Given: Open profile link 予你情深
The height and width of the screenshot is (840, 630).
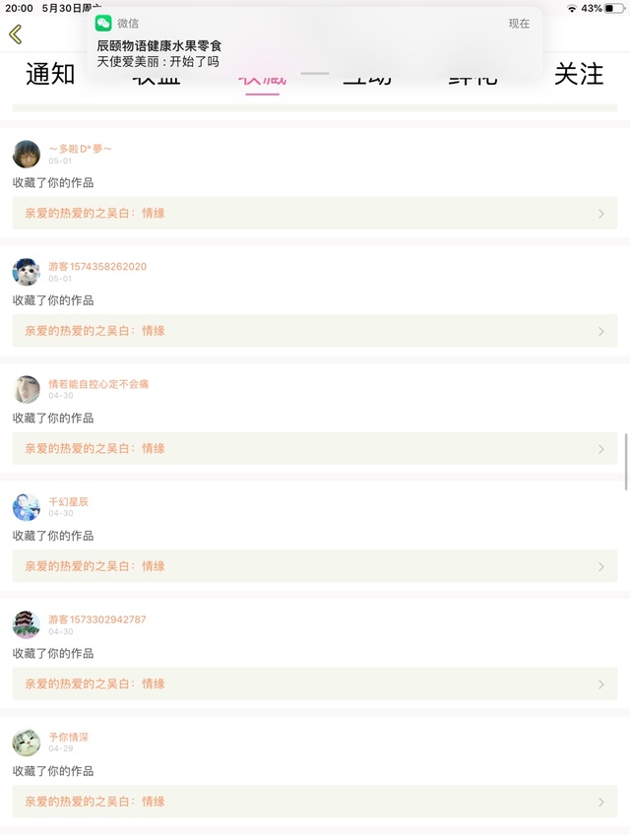Looking at the screenshot, I should click(69, 737).
